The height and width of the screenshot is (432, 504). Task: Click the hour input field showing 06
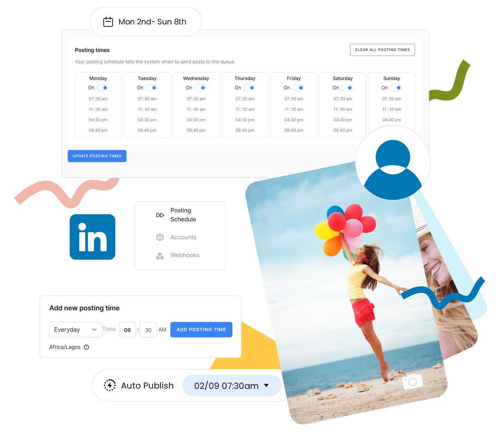coord(127,330)
